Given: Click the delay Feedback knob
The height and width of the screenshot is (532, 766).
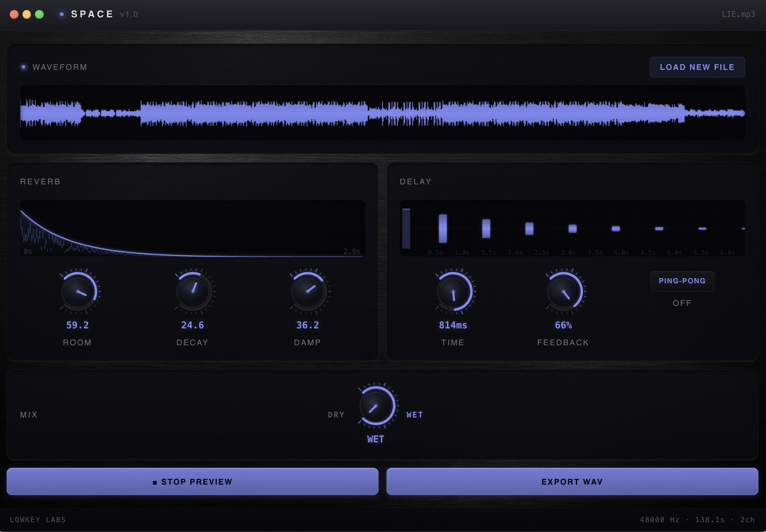Looking at the screenshot, I should pos(564,292).
